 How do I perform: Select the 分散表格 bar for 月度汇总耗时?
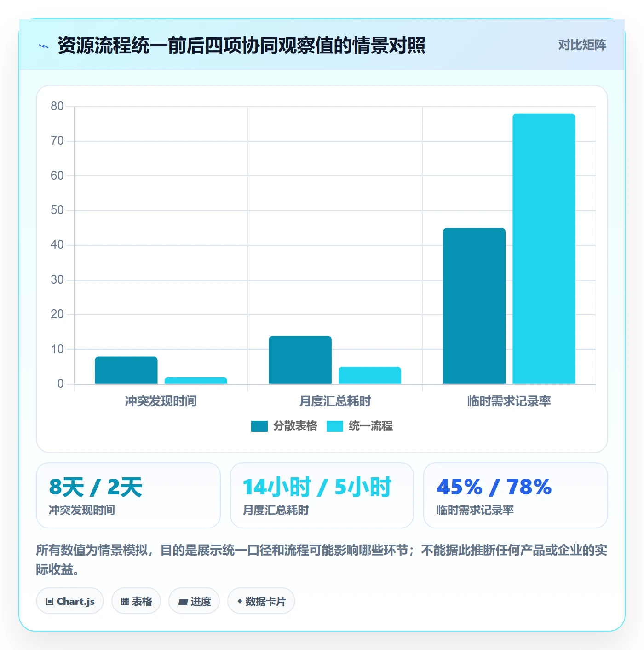(300, 360)
